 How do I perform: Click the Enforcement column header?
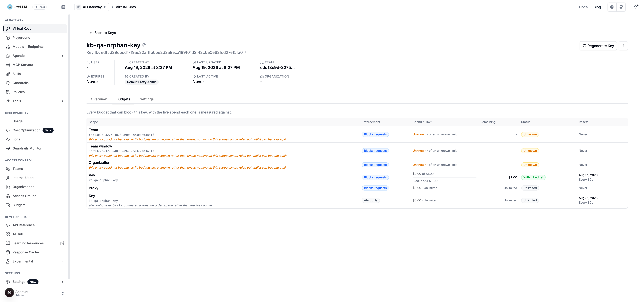(371, 122)
